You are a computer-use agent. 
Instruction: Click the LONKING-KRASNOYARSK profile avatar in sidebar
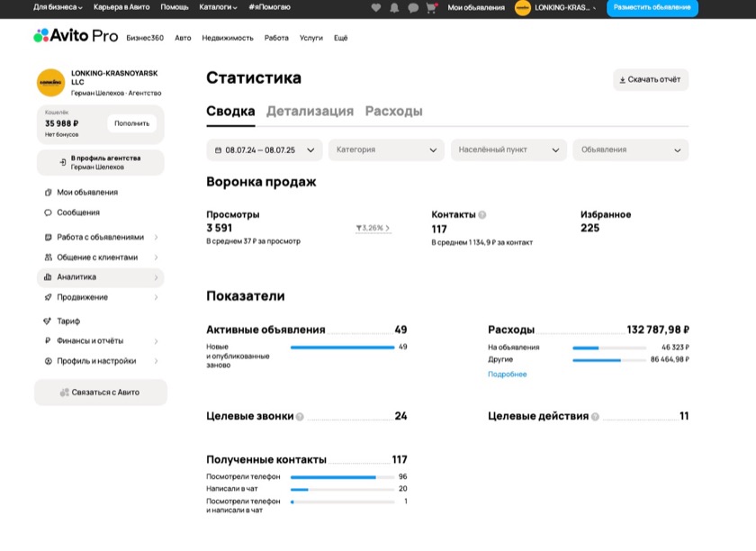50,83
